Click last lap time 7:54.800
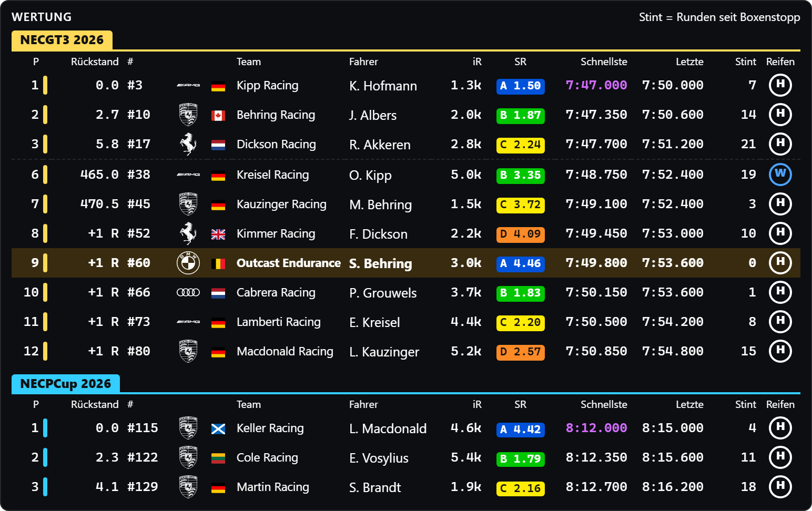The image size is (812, 511). pyautogui.click(x=673, y=351)
